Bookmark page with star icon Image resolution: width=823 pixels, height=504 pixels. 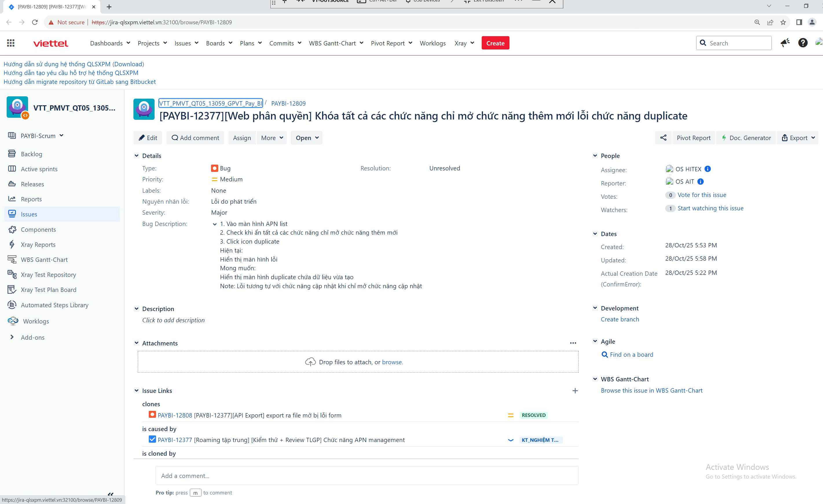(x=783, y=22)
